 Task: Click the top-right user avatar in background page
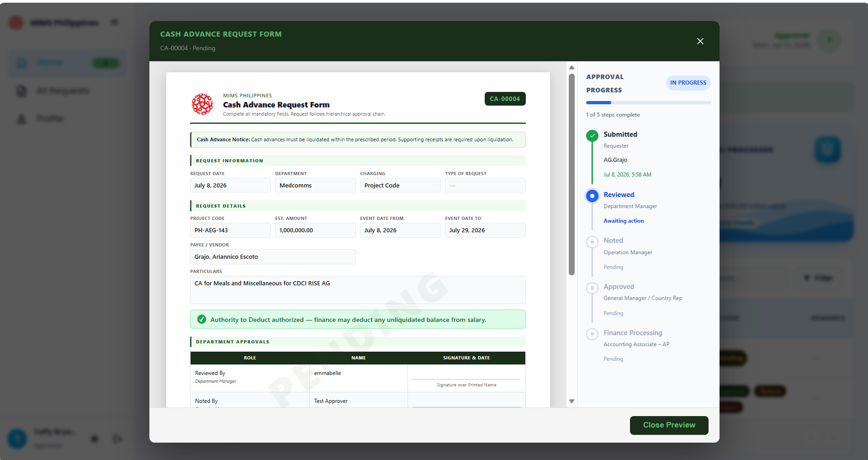(830, 40)
